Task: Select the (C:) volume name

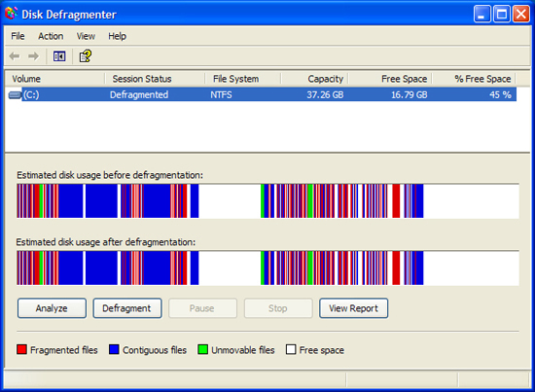Action: [31, 95]
